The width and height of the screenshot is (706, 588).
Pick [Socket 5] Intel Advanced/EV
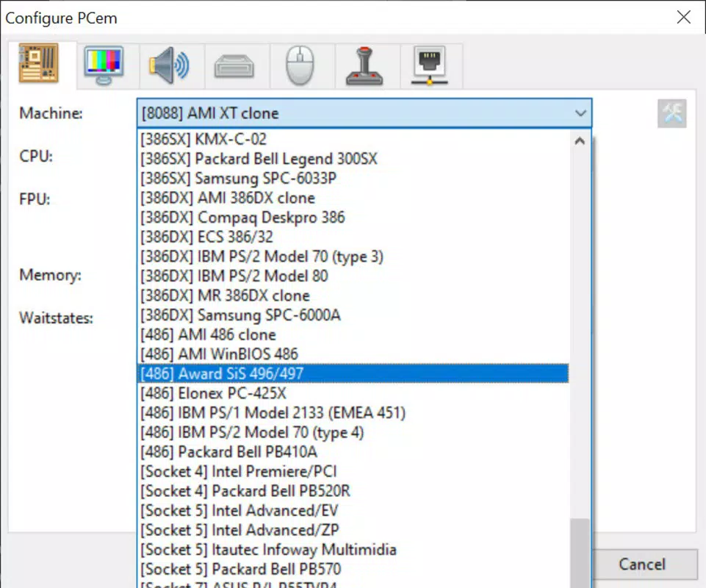pos(353,511)
